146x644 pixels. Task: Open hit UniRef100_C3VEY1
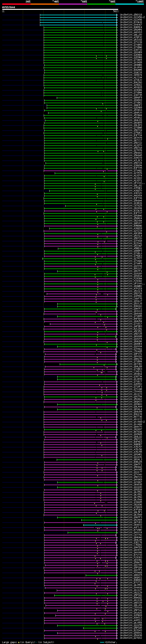[131, 371]
